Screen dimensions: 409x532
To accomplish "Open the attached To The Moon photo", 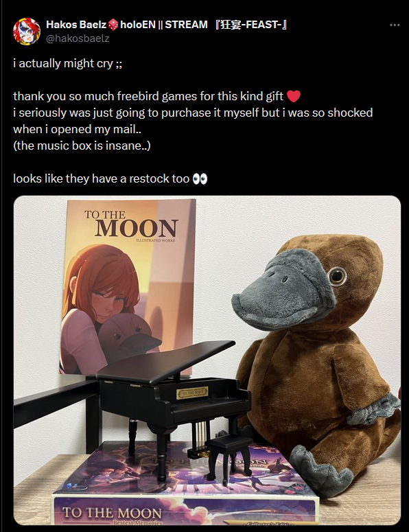I will point(207,360).
